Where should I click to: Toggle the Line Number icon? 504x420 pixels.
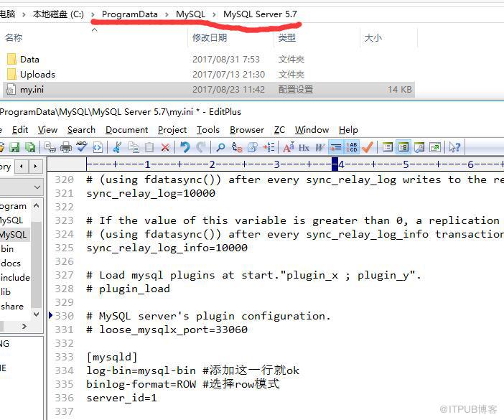[352, 147]
